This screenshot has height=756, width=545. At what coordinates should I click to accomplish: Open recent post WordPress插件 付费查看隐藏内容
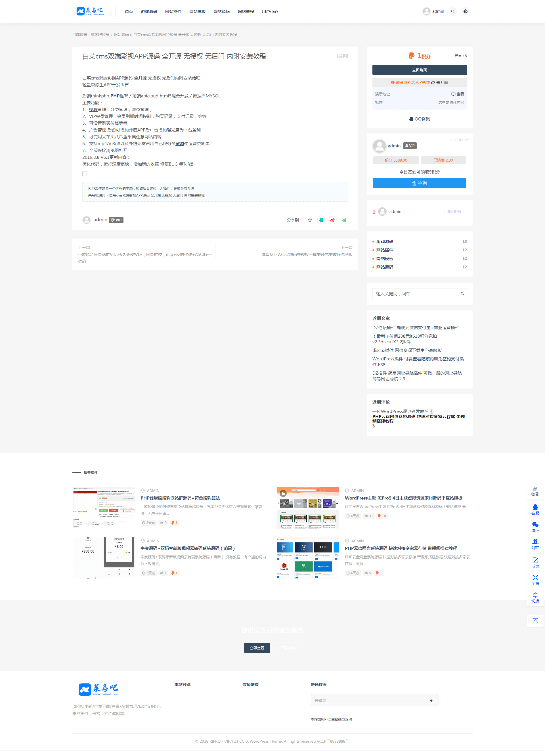click(418, 362)
